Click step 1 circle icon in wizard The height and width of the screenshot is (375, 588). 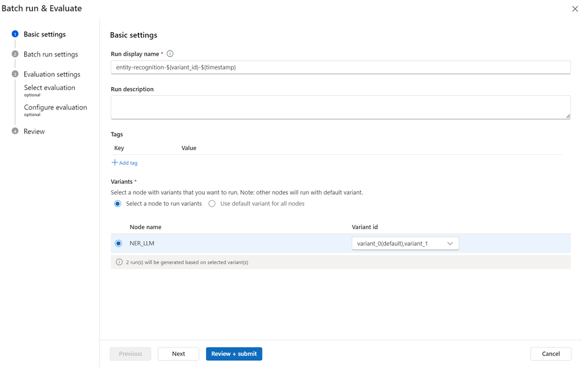click(x=15, y=34)
